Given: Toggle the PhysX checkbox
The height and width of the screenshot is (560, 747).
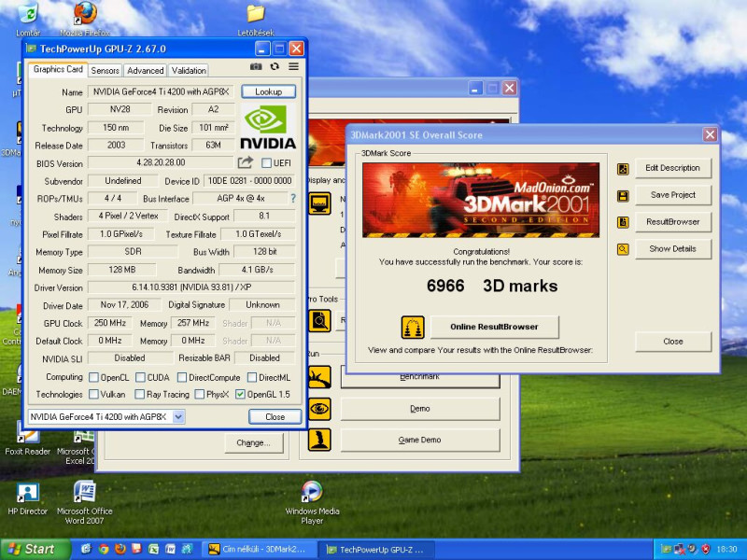Looking at the screenshot, I should pos(200,394).
